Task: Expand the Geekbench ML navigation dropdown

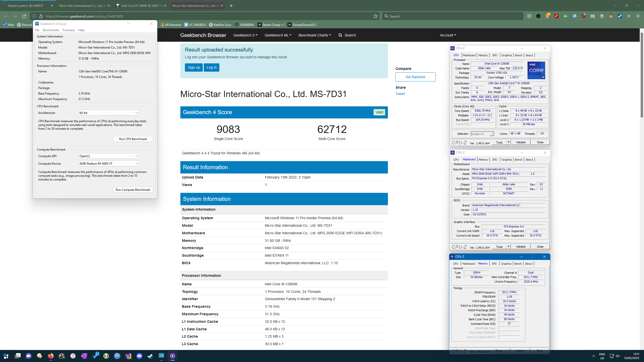Action: tap(278, 35)
